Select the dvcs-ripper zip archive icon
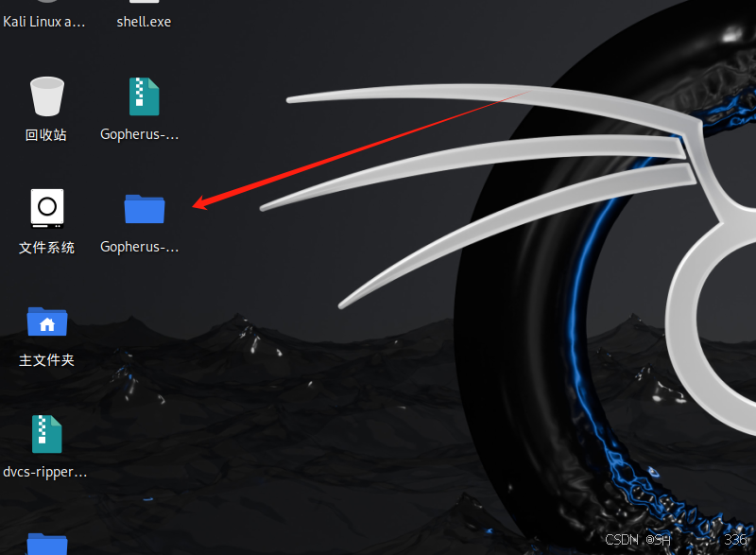The height and width of the screenshot is (555, 756). 46,434
